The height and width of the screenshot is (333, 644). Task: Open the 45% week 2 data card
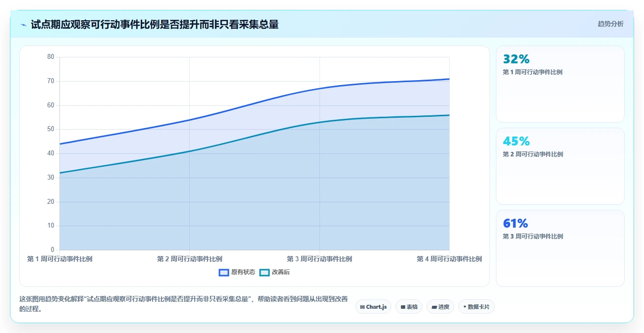click(560, 166)
